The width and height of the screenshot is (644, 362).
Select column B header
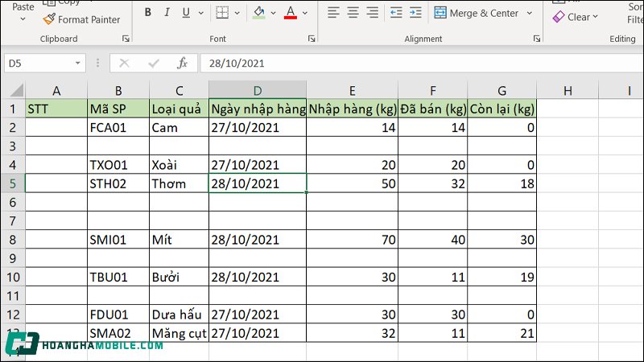118,91
